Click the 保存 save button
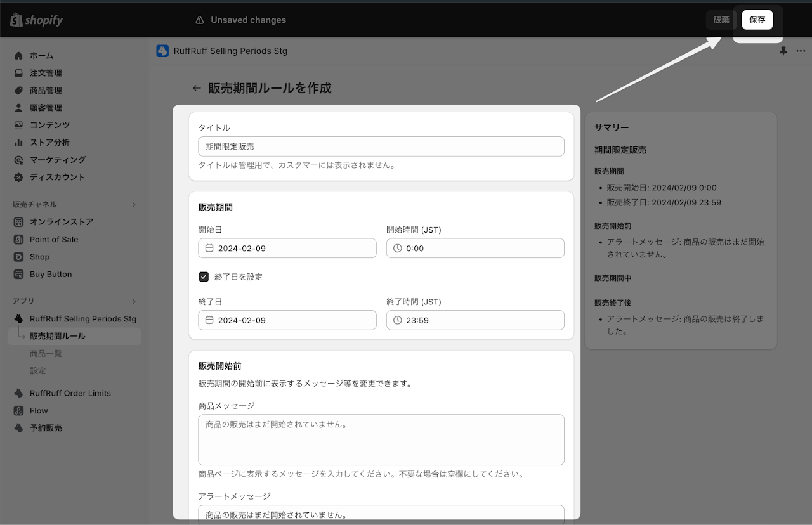This screenshot has height=525, width=812. coord(757,20)
